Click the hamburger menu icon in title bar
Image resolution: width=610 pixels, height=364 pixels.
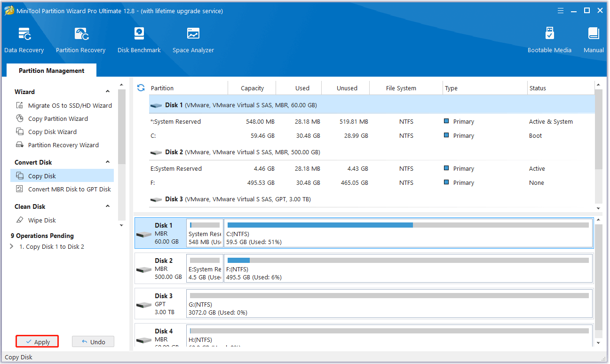560,10
